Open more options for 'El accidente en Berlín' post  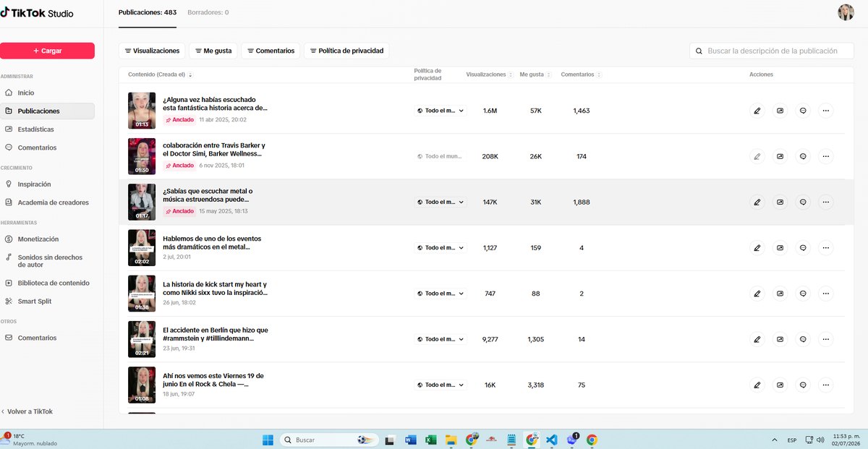pos(826,339)
